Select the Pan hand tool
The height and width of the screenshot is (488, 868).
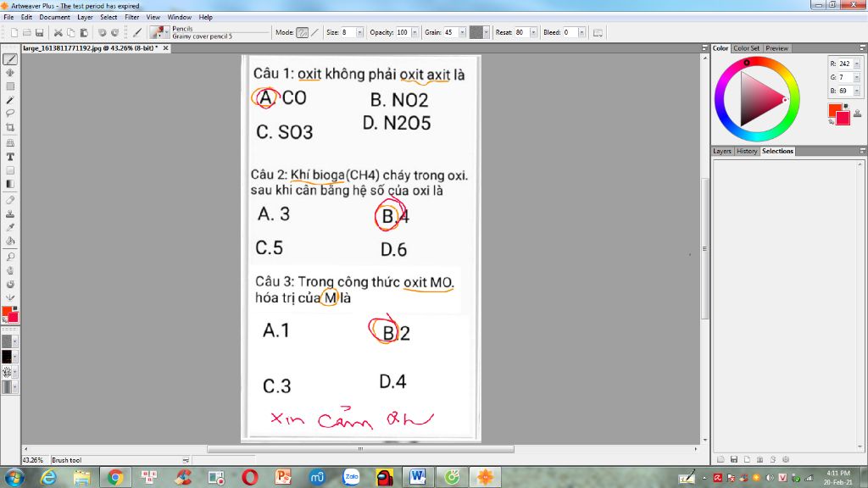tap(10, 270)
